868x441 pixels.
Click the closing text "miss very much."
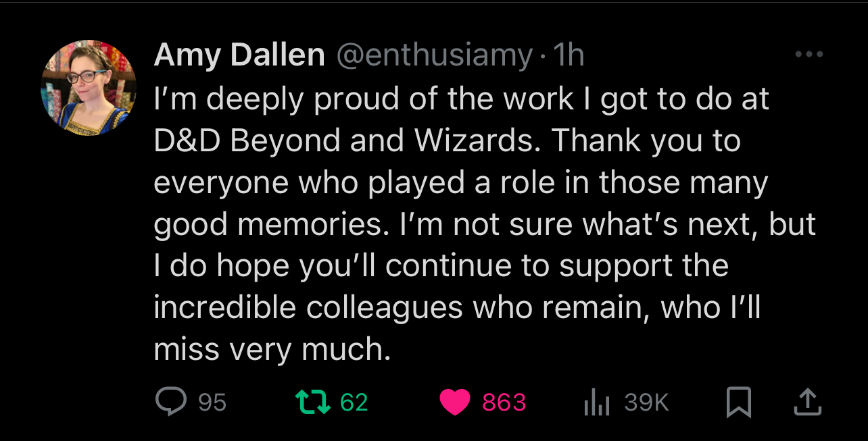coord(272,349)
